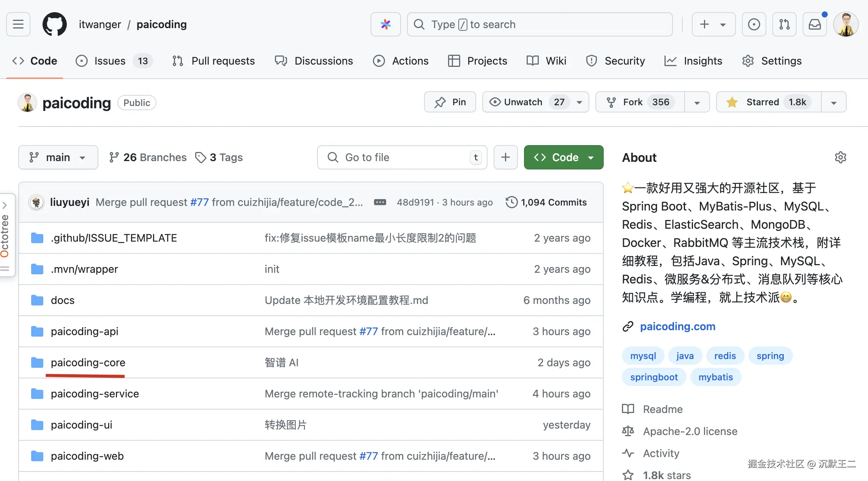Open the issues circle icon in header
The image size is (868, 481).
[754, 24]
